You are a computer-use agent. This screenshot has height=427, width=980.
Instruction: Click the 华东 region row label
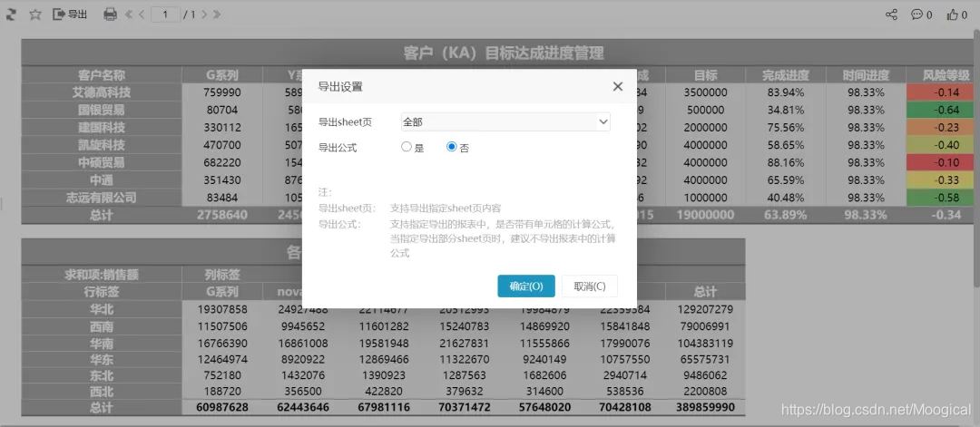pos(102,359)
